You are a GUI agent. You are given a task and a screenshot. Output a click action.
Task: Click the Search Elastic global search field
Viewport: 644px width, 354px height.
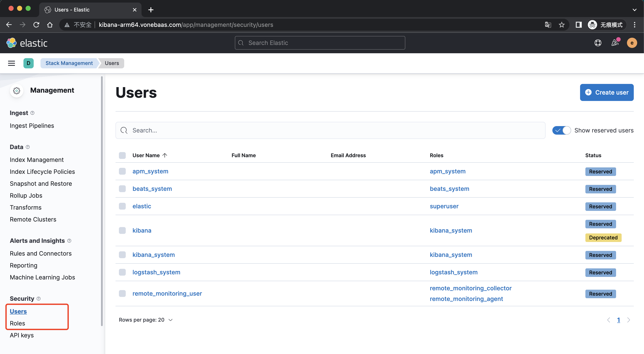click(x=320, y=43)
